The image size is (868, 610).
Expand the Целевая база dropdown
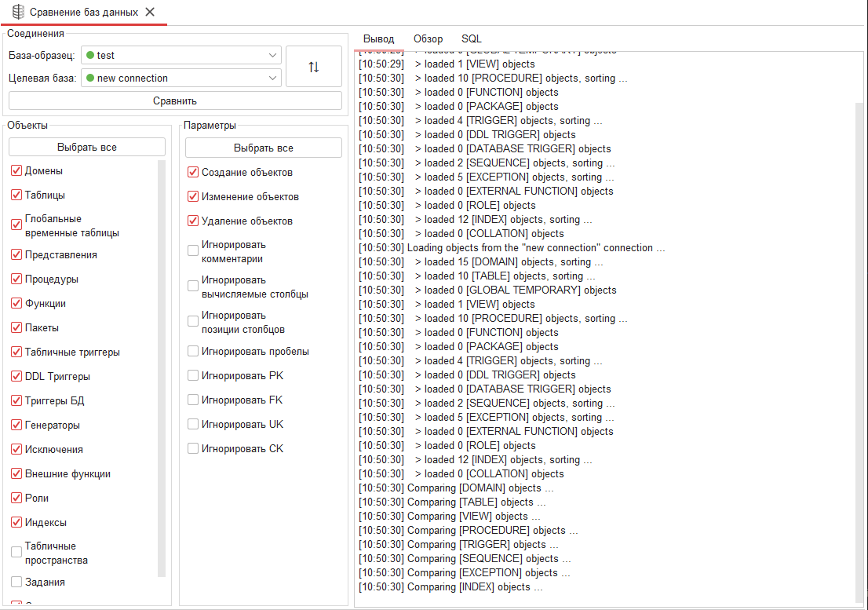coord(272,79)
